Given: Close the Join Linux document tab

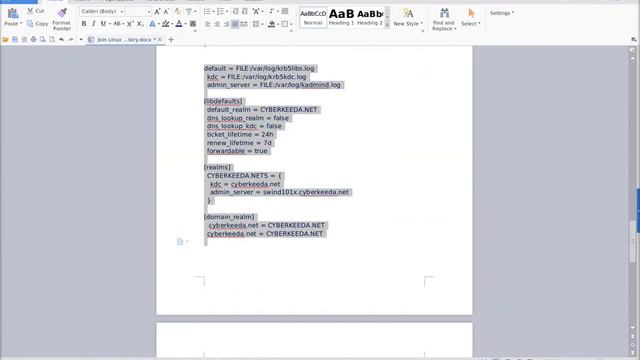Looking at the screenshot, I should [160, 40].
